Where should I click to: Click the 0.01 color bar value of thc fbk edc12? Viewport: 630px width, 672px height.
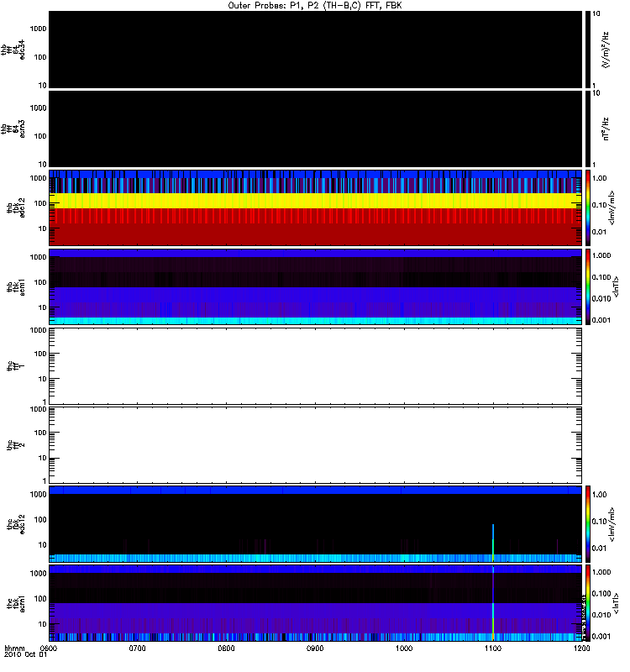click(x=599, y=548)
